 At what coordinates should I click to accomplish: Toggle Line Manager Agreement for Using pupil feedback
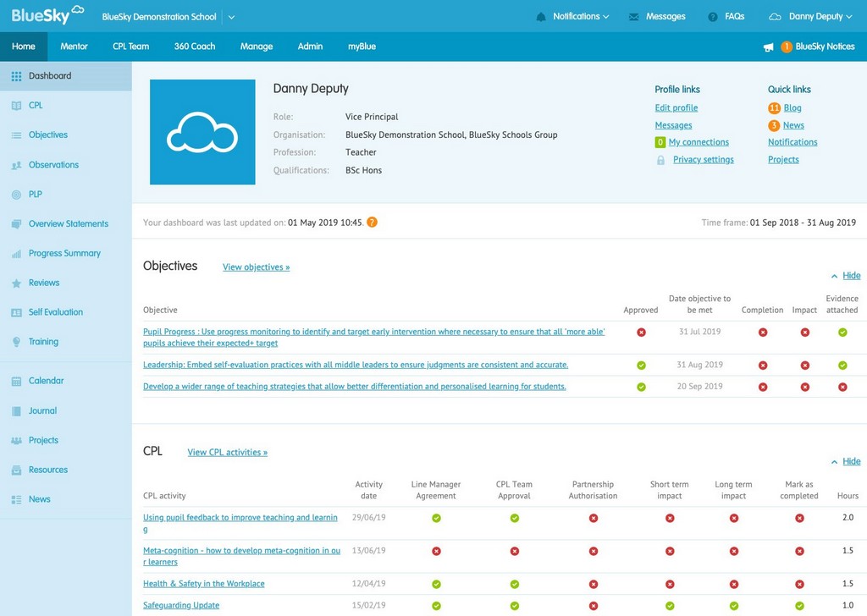pyautogui.click(x=436, y=518)
